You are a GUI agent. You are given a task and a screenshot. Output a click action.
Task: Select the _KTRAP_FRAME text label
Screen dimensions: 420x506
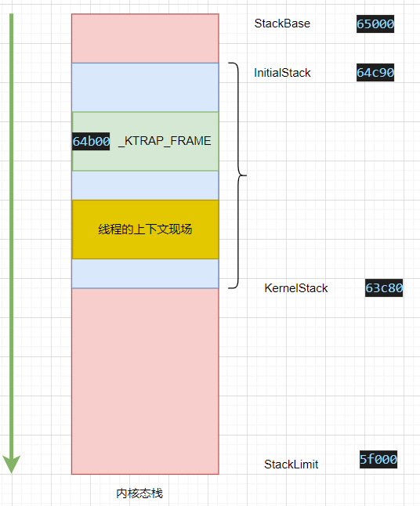point(165,141)
